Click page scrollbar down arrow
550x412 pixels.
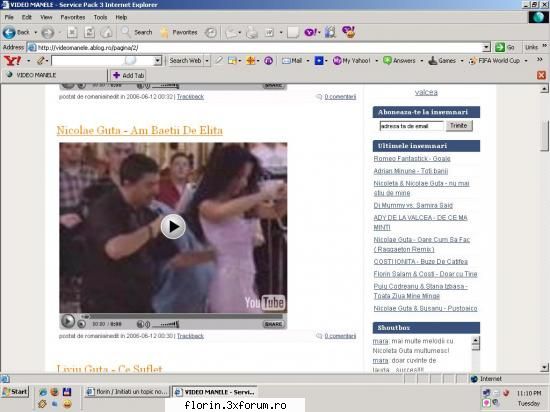(544, 367)
